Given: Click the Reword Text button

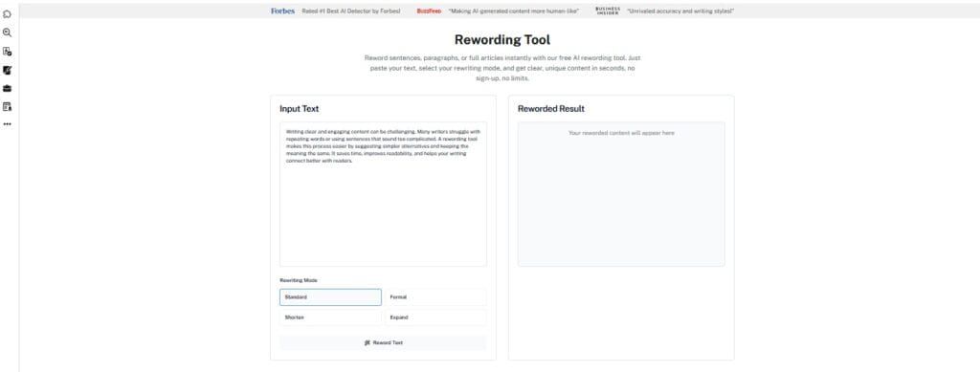Looking at the screenshot, I should [x=383, y=342].
